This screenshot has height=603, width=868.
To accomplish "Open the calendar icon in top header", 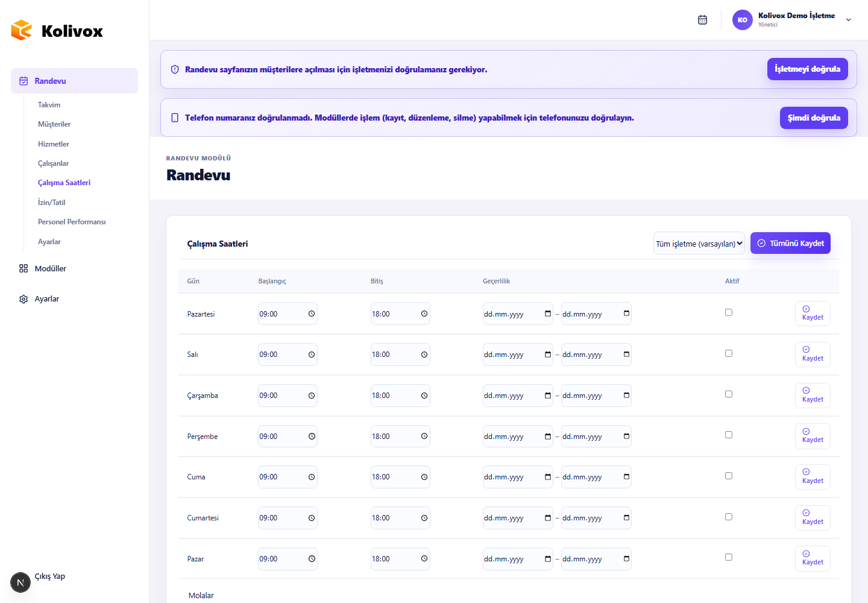I will (x=702, y=20).
